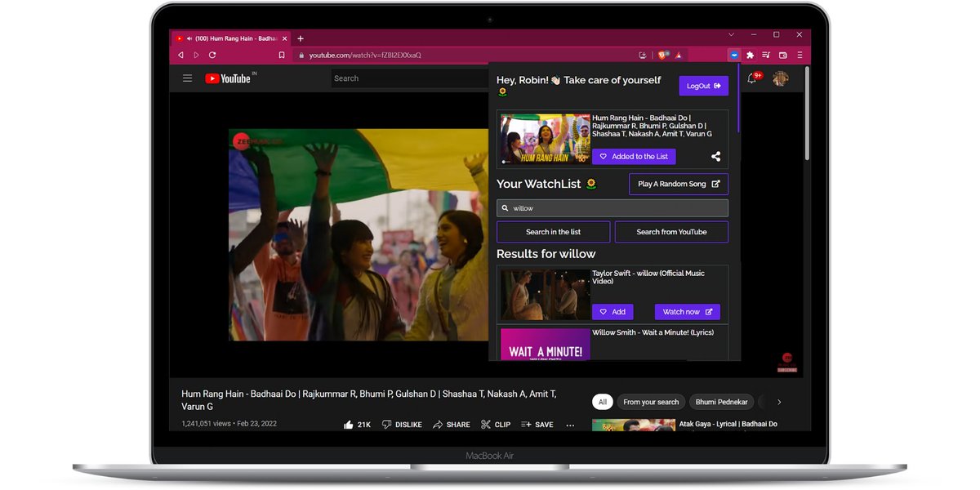Open Atak Gaya recommended video thumbnail
The image size is (980, 490).
(x=634, y=425)
